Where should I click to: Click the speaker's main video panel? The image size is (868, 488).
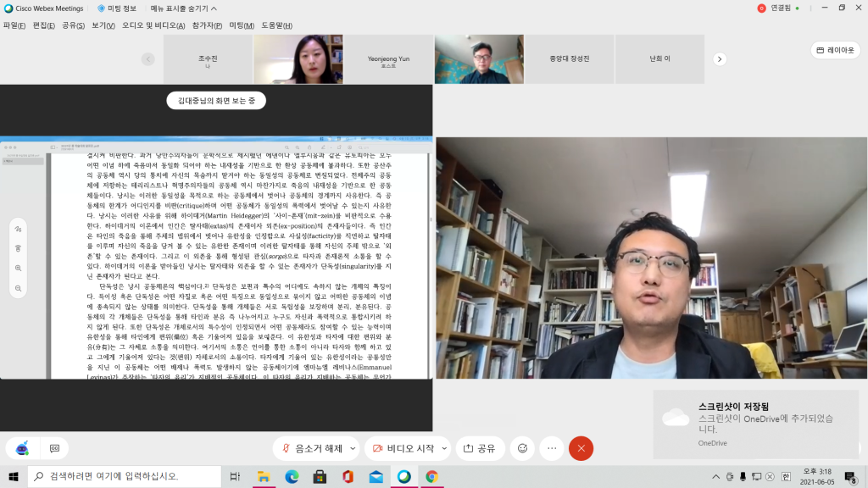(652, 258)
